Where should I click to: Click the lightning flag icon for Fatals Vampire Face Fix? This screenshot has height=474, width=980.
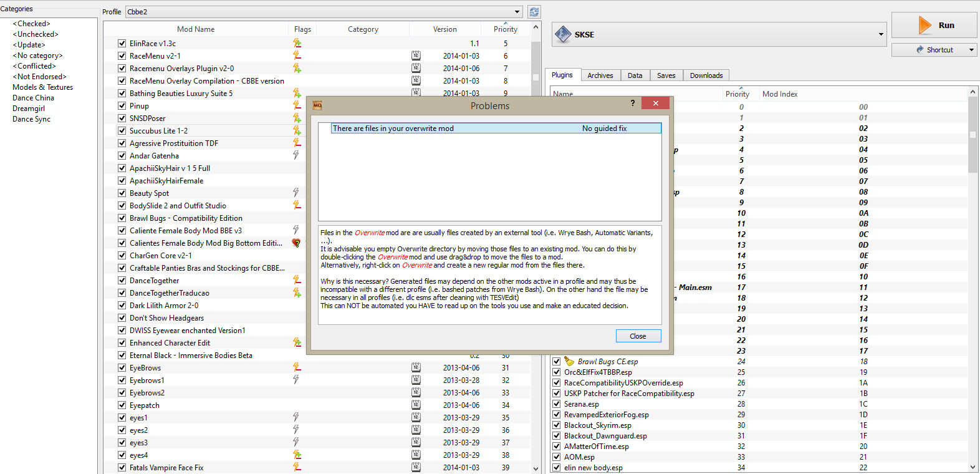[297, 467]
